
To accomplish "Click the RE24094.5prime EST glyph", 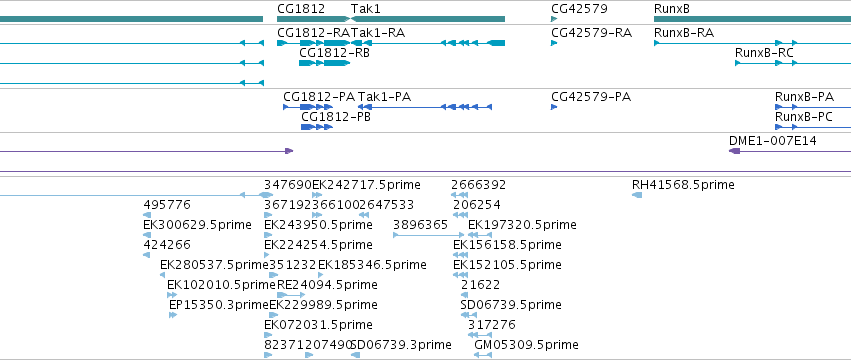I will [291, 295].
